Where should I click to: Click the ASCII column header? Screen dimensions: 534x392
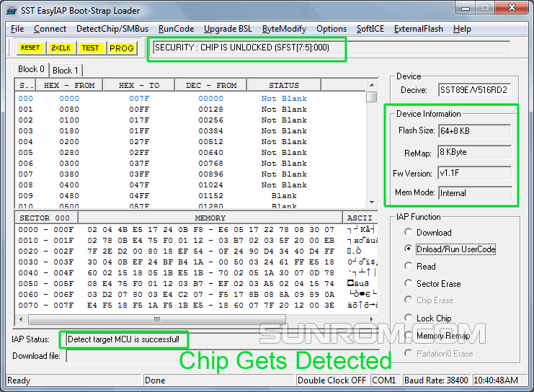360,218
